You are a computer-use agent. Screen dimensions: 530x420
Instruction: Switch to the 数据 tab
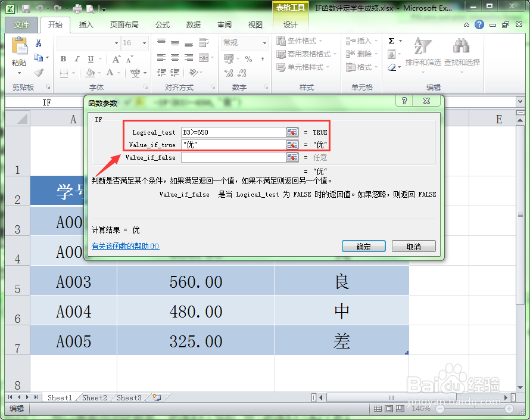coord(194,24)
